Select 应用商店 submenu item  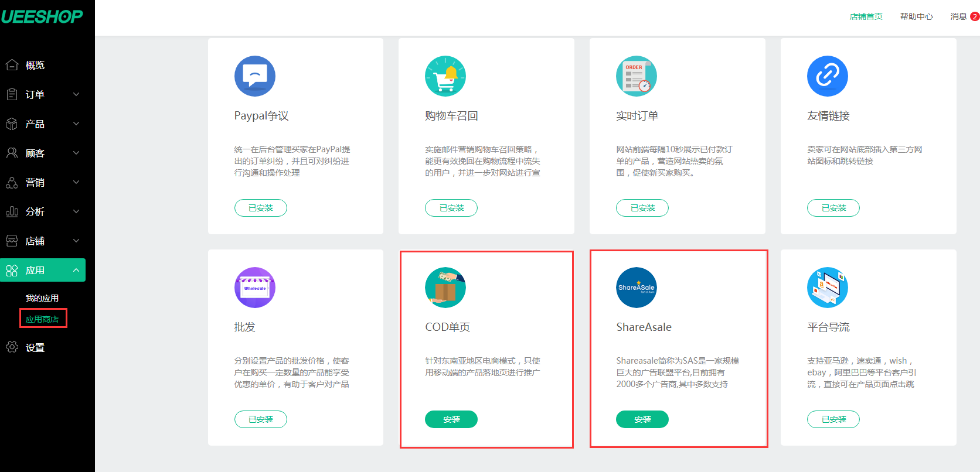click(x=42, y=319)
